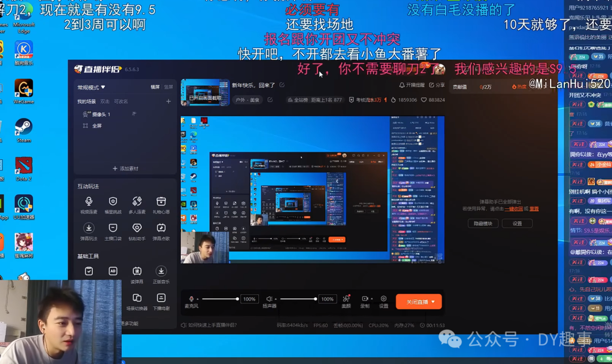Open 福星挑战 shield star icon

tap(113, 204)
